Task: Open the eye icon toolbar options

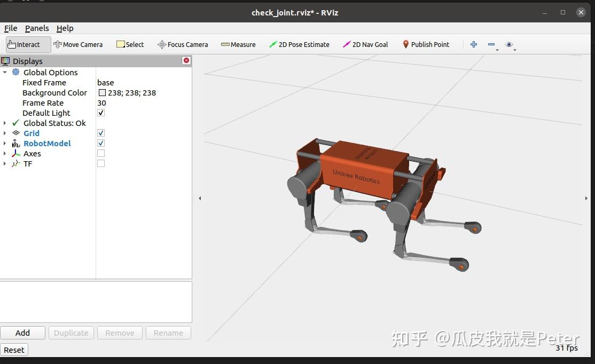Action: (x=509, y=44)
